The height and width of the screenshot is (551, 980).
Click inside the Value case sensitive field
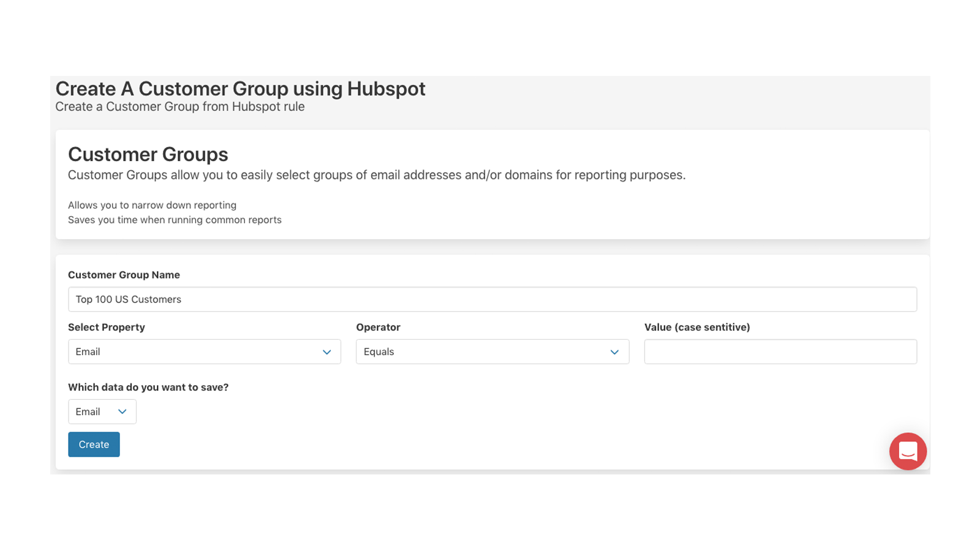[x=780, y=352]
